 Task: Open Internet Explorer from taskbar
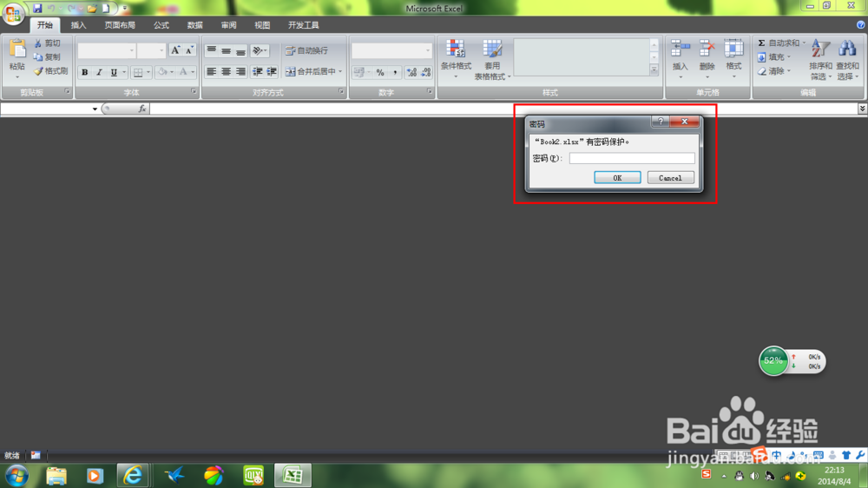click(133, 475)
